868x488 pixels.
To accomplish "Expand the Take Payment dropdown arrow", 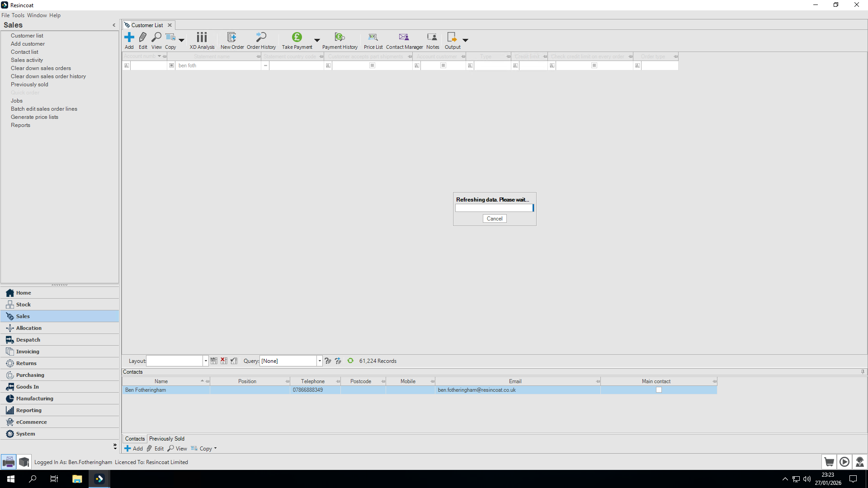I will (x=317, y=40).
